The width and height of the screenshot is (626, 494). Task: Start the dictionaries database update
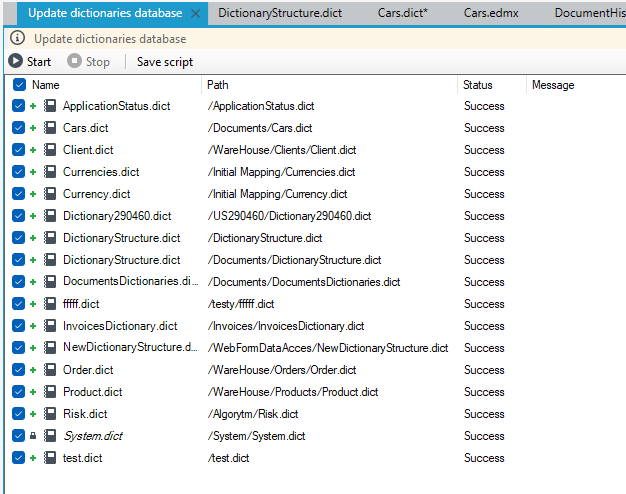click(x=30, y=62)
